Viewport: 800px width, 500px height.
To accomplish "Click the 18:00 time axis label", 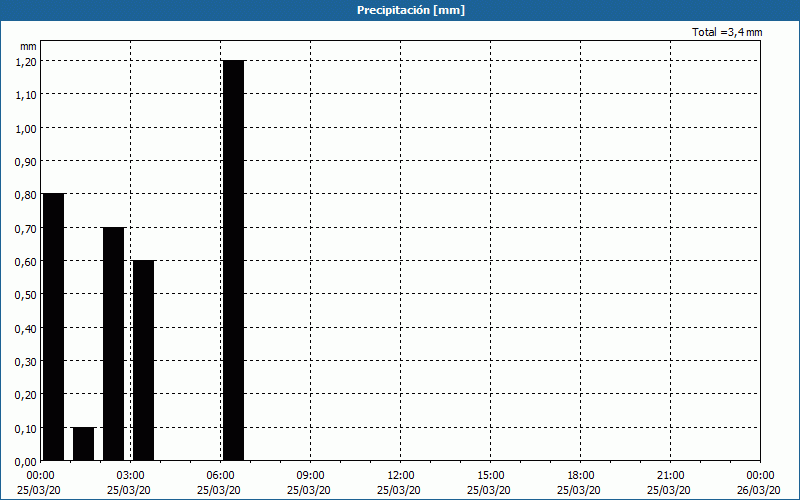I will point(581,476).
